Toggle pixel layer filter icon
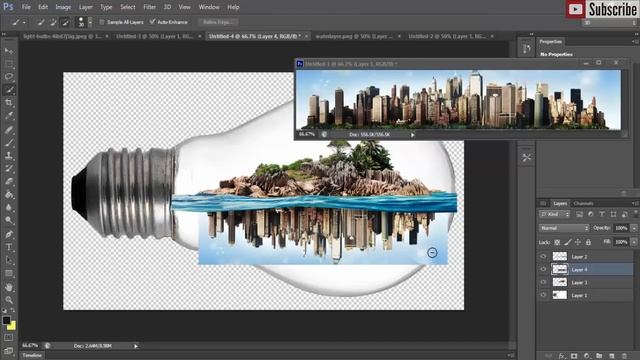 tap(579, 214)
